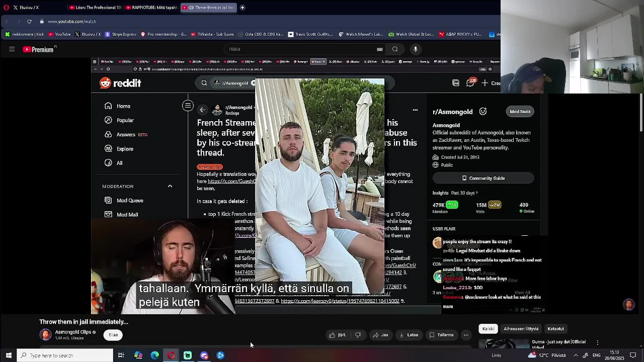Viewport: 644px width, 362px height.
Task: Open the Windows notification center icon
Action: pos(633,355)
